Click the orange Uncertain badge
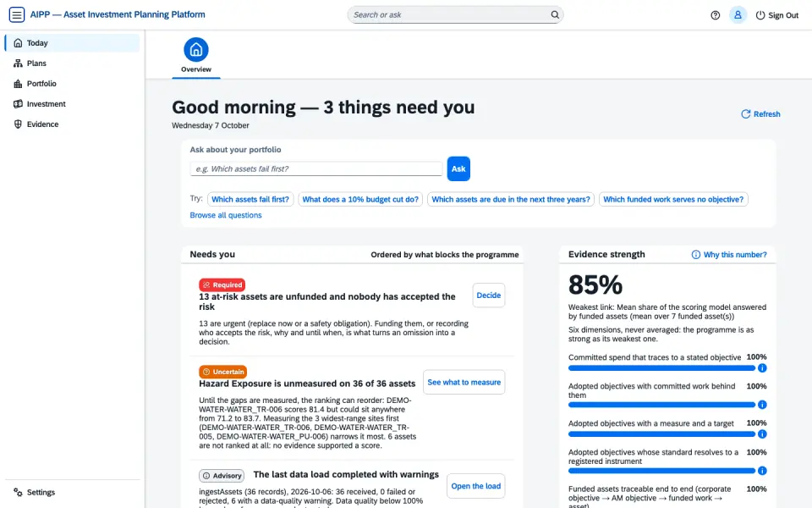 pos(222,372)
